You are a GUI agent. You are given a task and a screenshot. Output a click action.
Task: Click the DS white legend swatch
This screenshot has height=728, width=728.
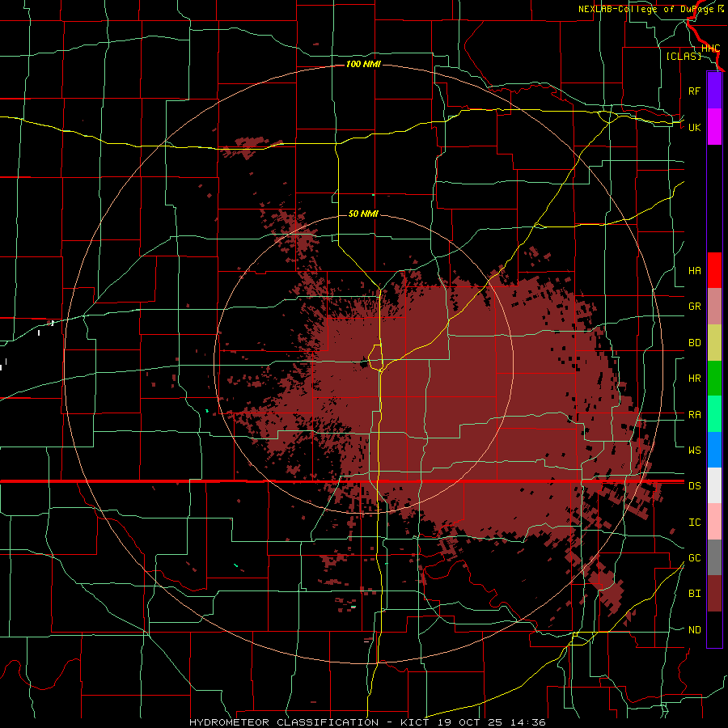(714, 485)
